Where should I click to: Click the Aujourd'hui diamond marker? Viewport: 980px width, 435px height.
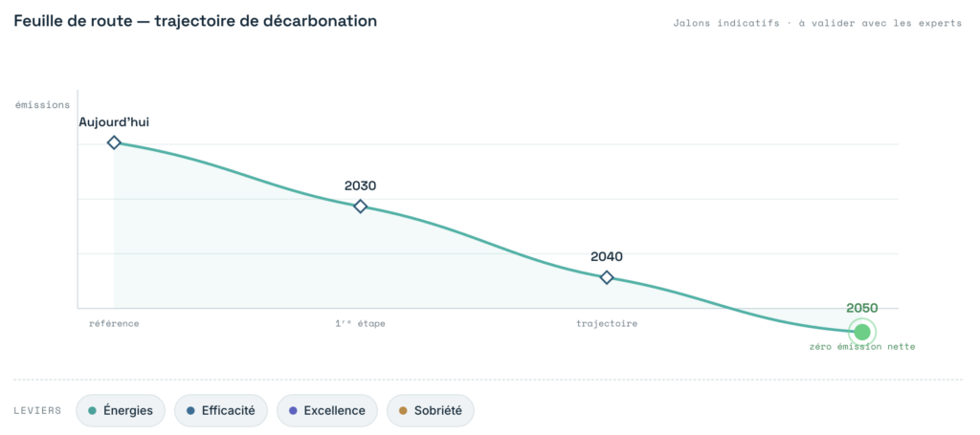pos(114,142)
